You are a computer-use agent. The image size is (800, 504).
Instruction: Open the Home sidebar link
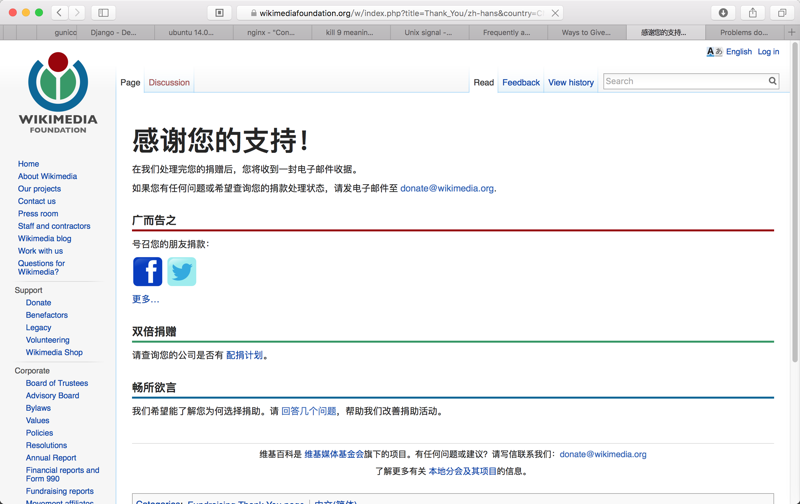[x=29, y=164]
